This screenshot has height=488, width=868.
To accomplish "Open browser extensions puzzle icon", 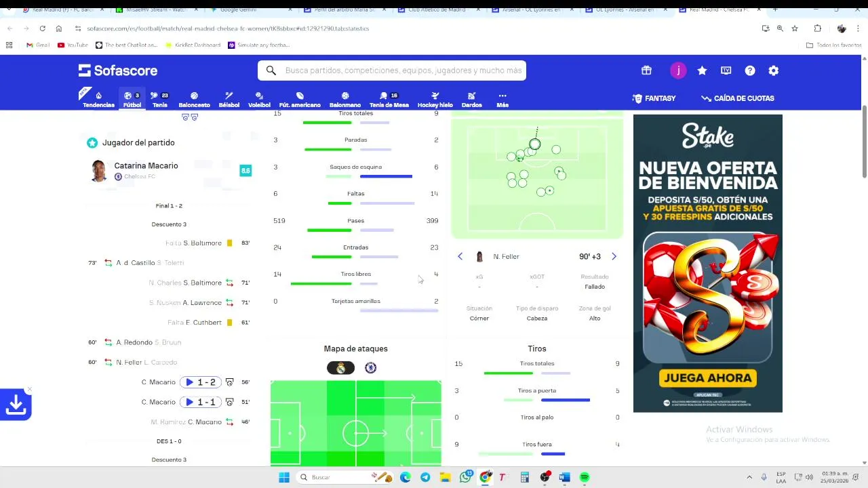I will click(817, 28).
